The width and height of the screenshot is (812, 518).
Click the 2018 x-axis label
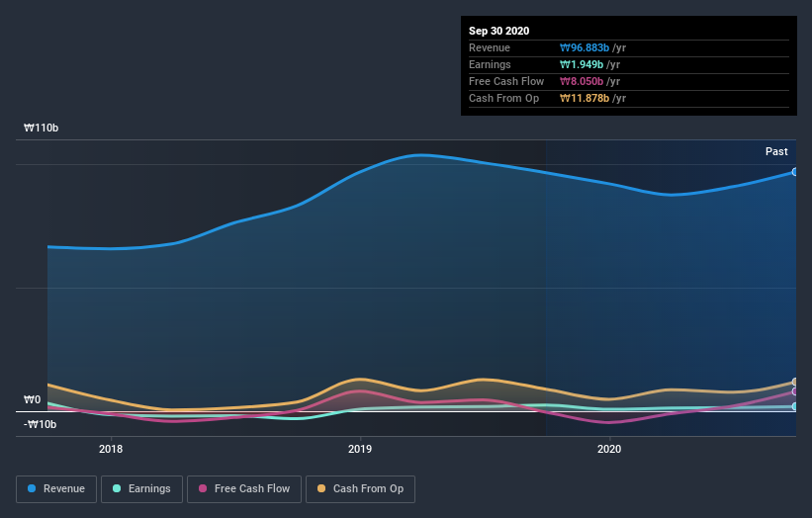(x=111, y=449)
